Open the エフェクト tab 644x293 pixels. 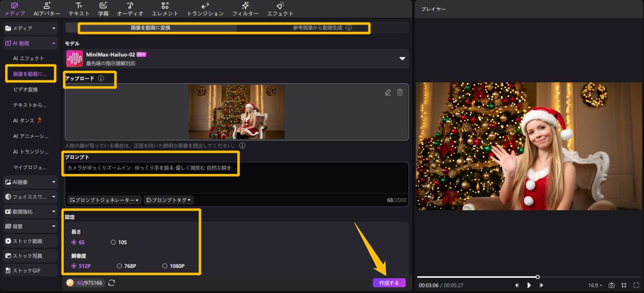[280, 9]
